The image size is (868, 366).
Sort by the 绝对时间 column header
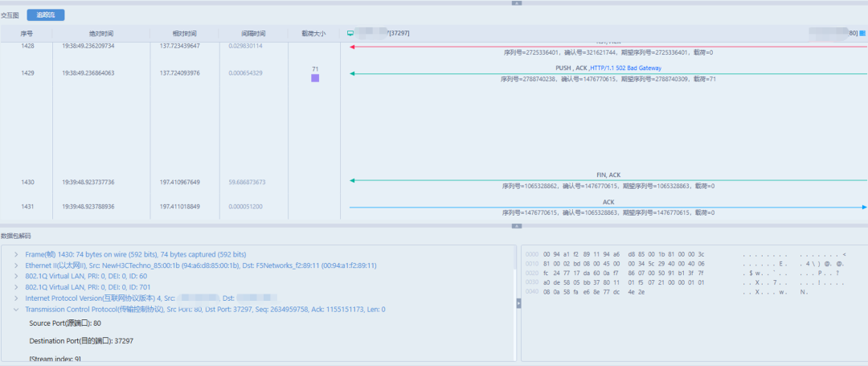(100, 33)
